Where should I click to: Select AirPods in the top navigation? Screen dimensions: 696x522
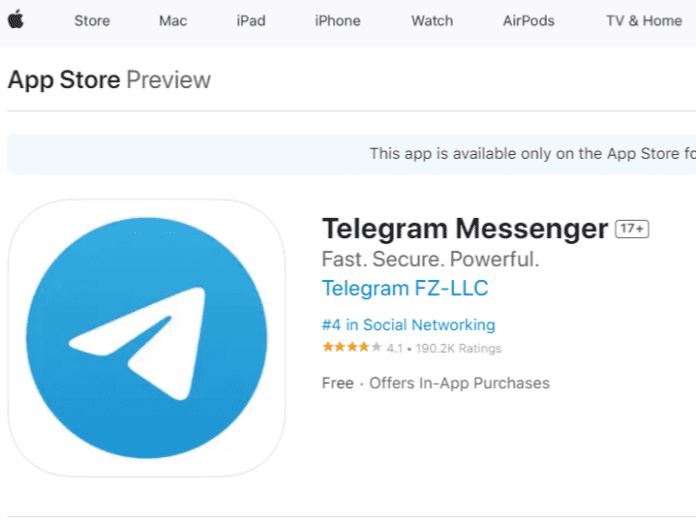coord(529,21)
